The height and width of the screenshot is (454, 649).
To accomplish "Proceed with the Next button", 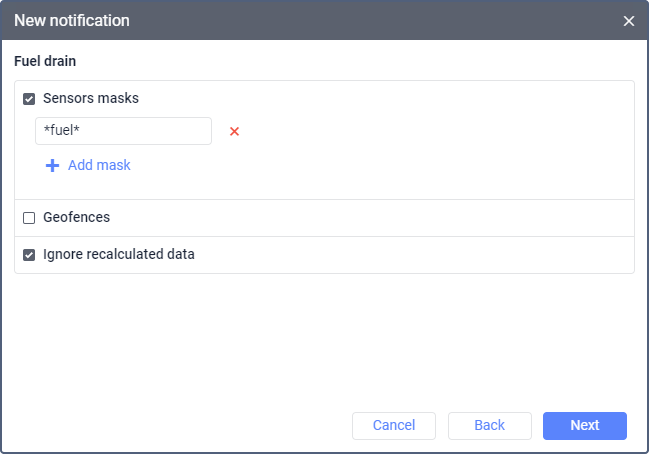I will tap(585, 425).
